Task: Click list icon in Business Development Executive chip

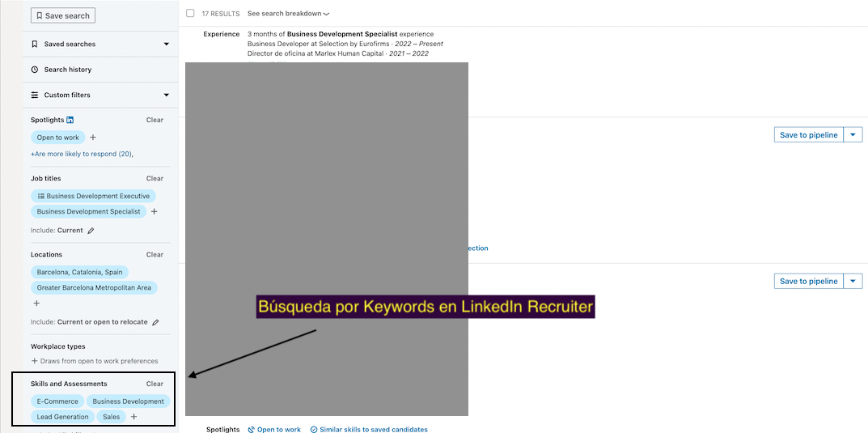Action: [41, 196]
